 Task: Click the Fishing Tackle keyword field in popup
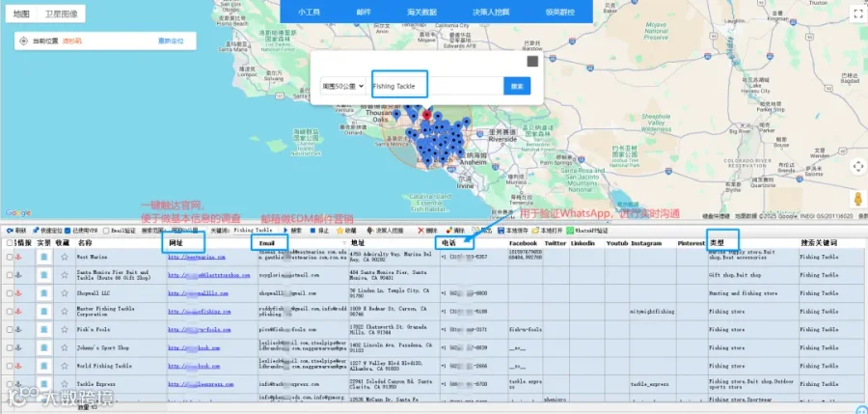(x=437, y=86)
